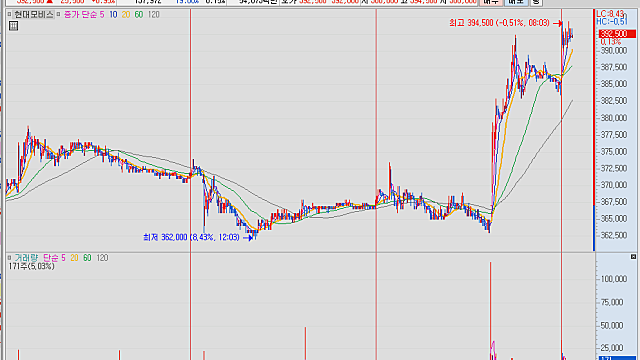Click the volume 120-period average label

tap(102, 258)
